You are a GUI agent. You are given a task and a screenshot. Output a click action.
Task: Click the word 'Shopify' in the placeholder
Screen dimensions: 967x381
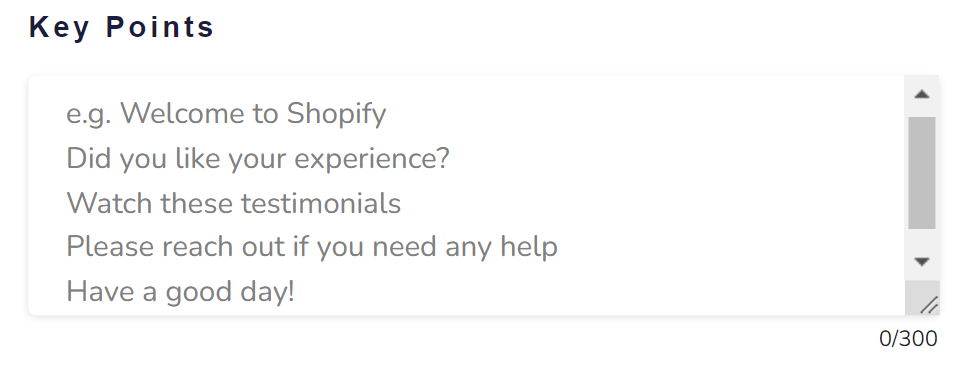pyautogui.click(x=336, y=115)
